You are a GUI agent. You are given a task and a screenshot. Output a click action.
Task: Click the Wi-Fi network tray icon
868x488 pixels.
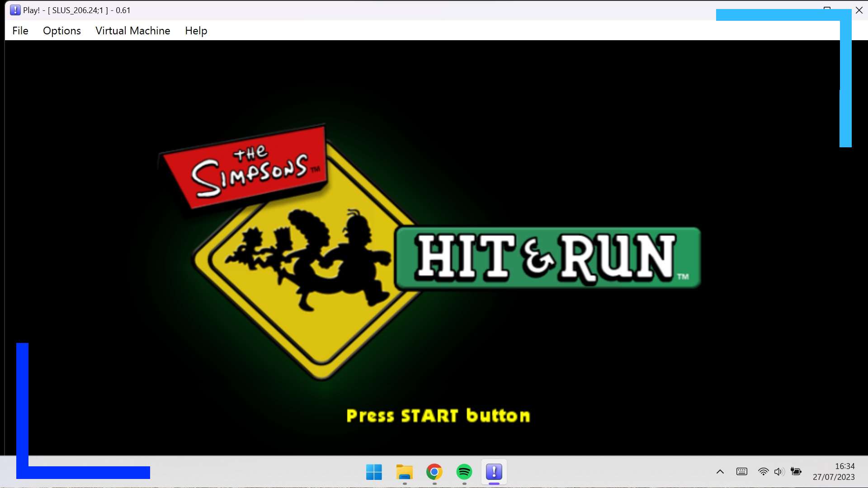coord(763,472)
